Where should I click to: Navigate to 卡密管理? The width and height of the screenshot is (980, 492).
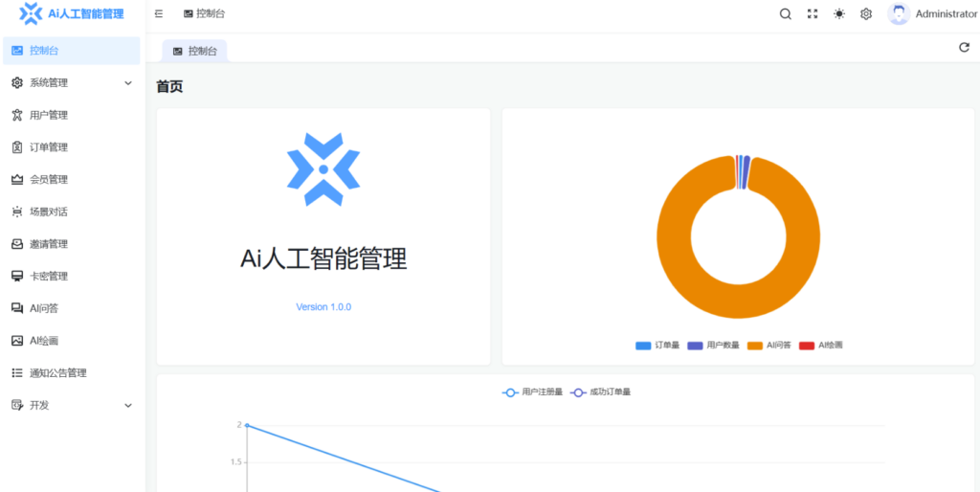pyautogui.click(x=71, y=277)
